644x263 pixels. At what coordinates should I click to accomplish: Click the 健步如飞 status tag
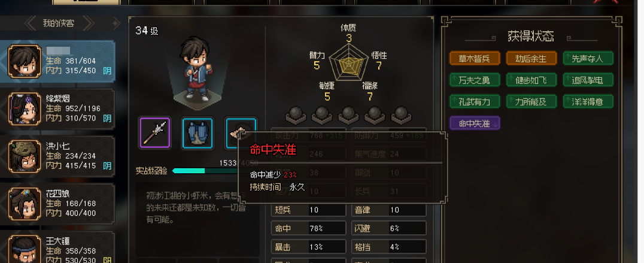coord(531,80)
